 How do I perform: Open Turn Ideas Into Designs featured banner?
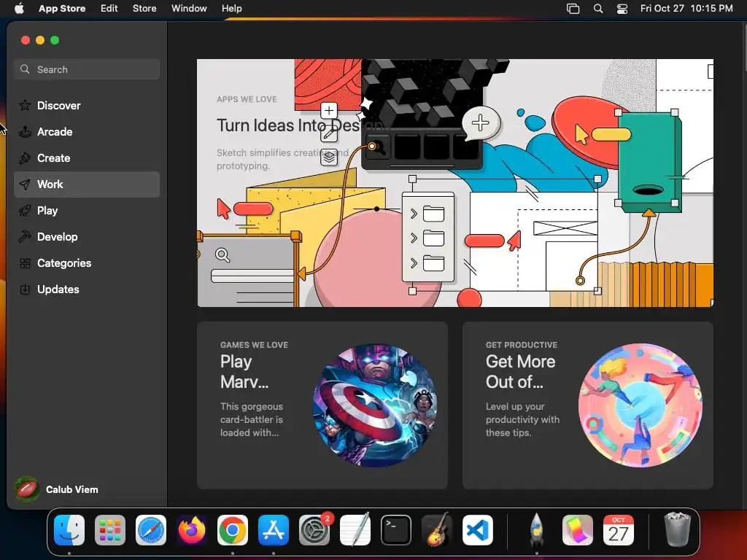point(455,183)
